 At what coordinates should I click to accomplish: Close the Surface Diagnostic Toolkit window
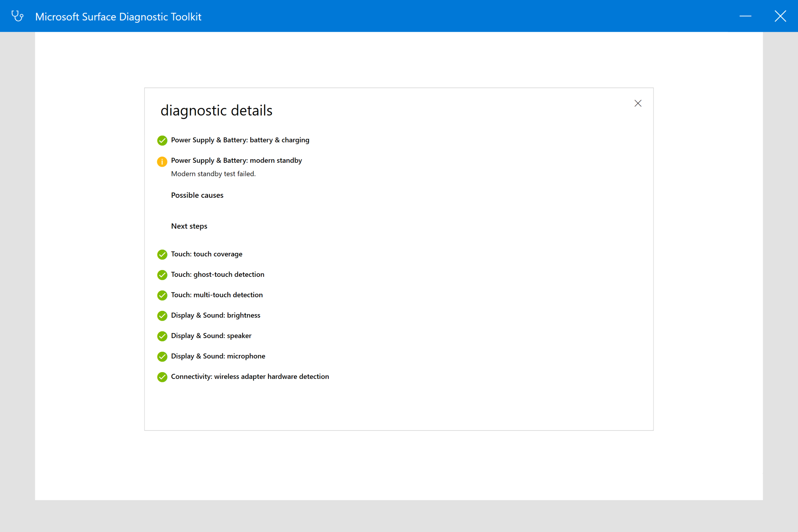(x=780, y=16)
